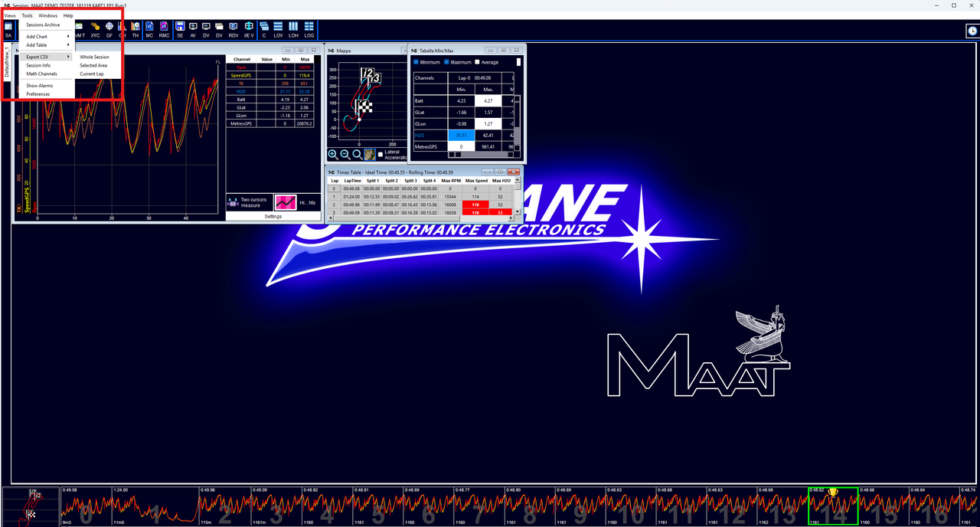The image size is (980, 527).
Task: Click Times Table scrollbar down arrow
Action: click(x=518, y=210)
